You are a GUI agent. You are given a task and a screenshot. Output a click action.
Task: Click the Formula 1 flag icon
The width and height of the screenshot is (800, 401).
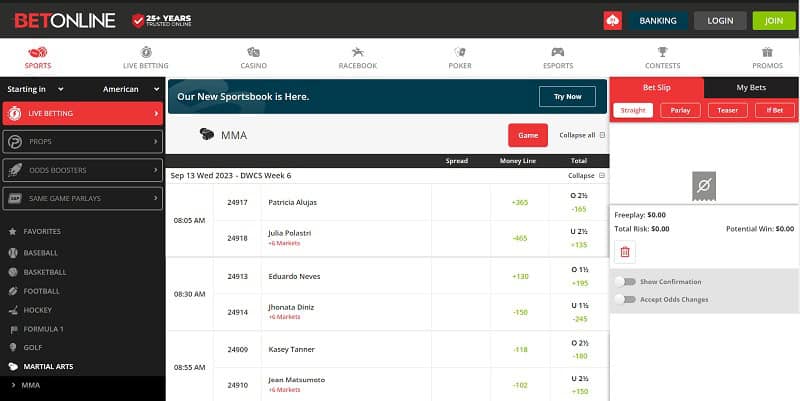[x=13, y=329]
